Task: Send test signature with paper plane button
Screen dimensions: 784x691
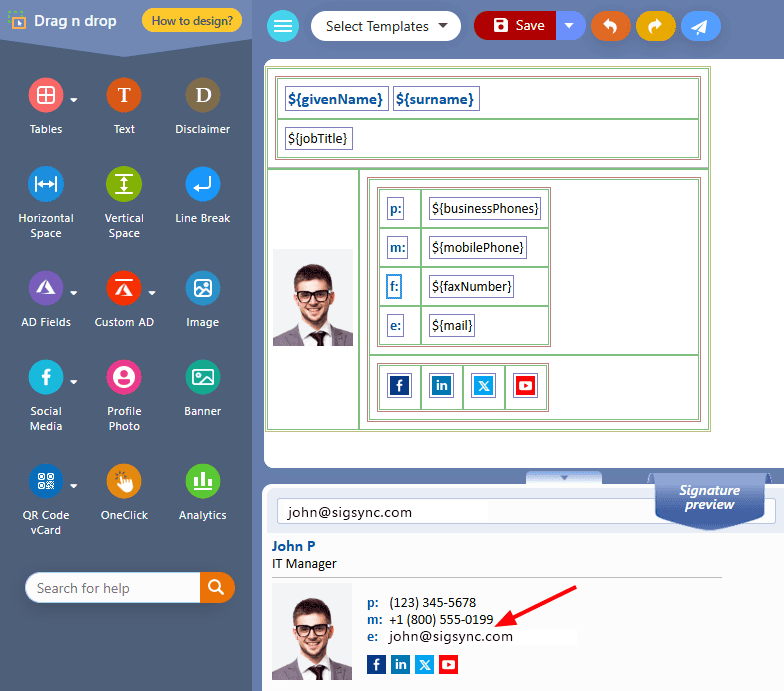Action: 700,26
